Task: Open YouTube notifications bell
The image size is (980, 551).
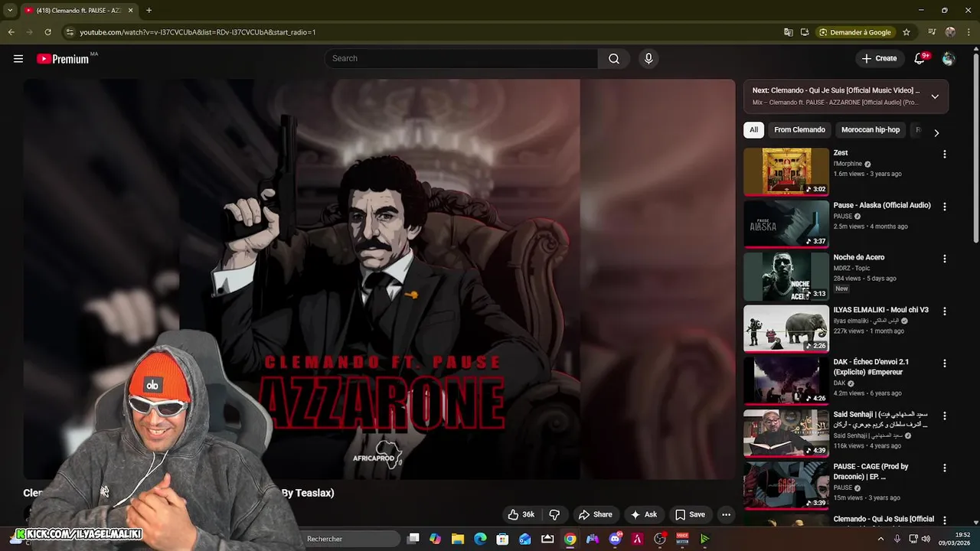Action: [920, 58]
